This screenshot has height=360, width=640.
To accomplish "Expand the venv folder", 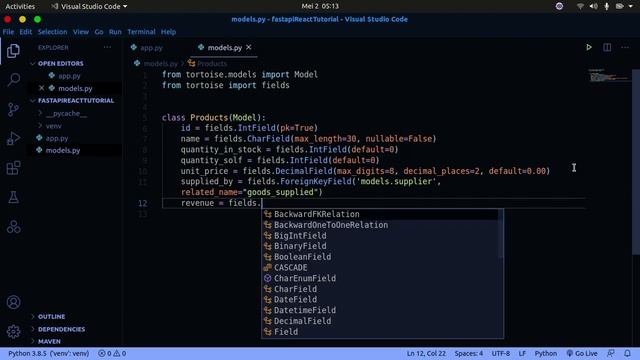I will (x=53, y=126).
